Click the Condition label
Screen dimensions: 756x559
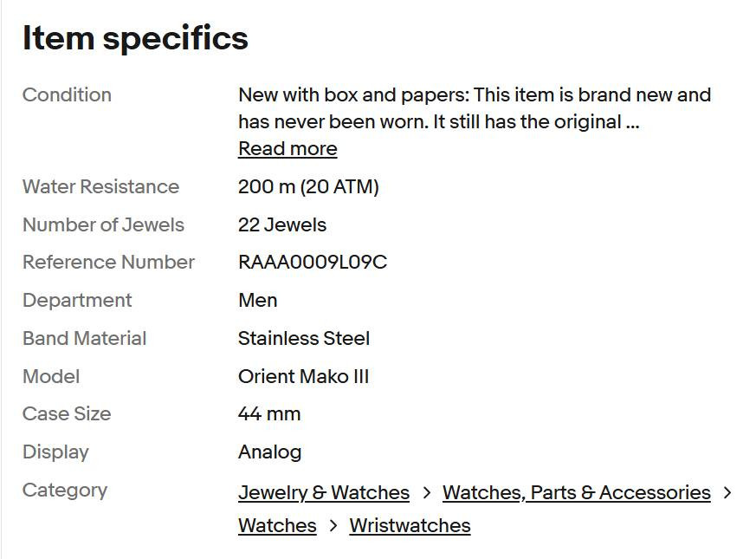pyautogui.click(x=67, y=94)
